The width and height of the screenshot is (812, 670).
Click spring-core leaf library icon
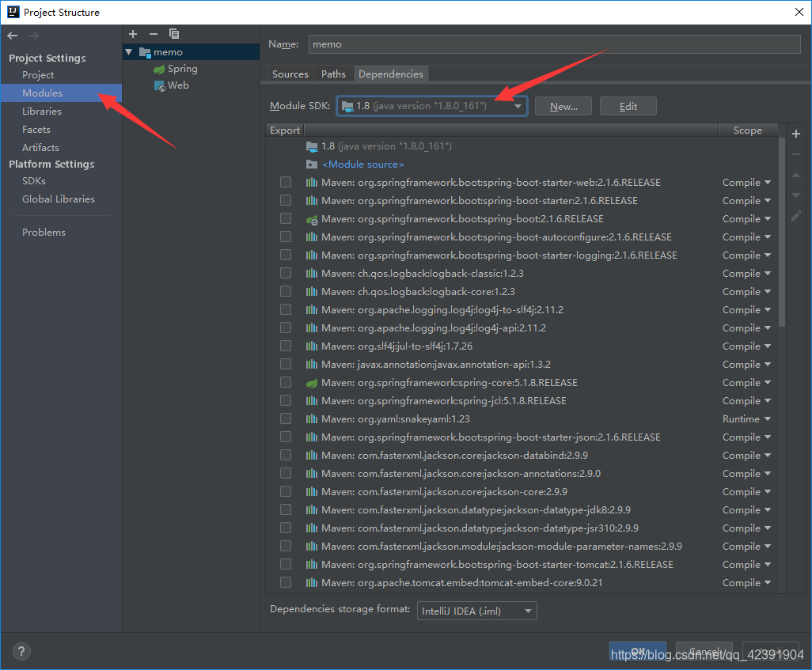tap(312, 383)
